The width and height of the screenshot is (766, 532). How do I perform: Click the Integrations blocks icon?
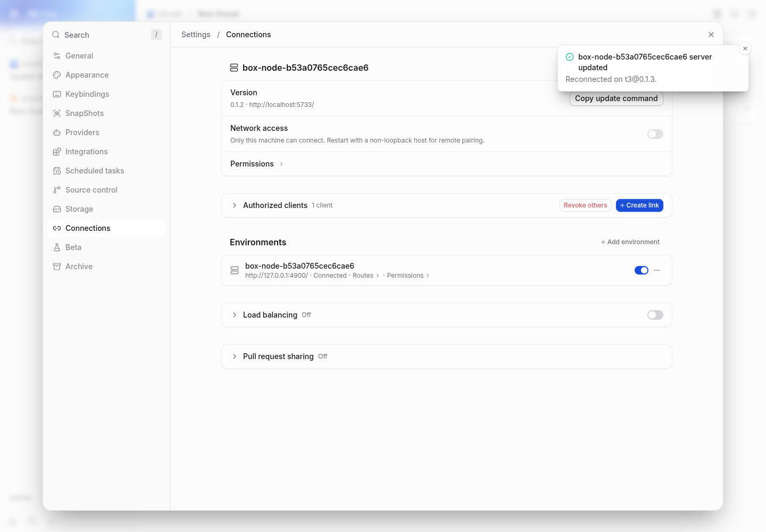57,152
